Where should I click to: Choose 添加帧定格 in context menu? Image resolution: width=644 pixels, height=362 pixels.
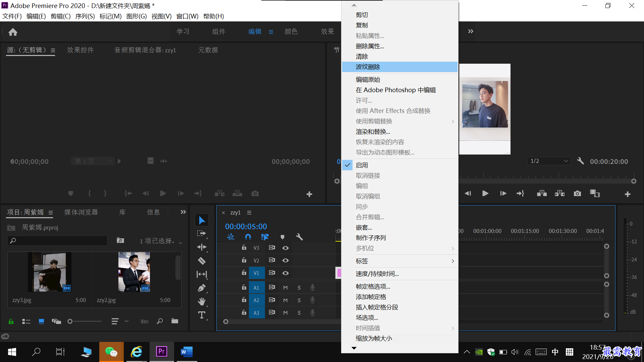(x=400, y=297)
